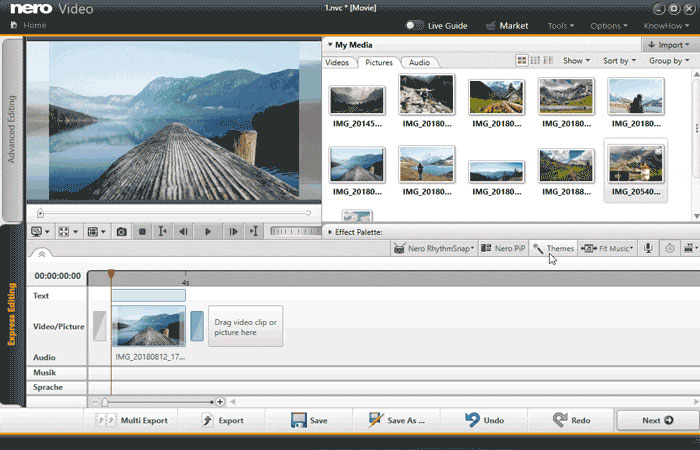
Task: Toggle the Live Guide switch
Action: tap(414, 25)
